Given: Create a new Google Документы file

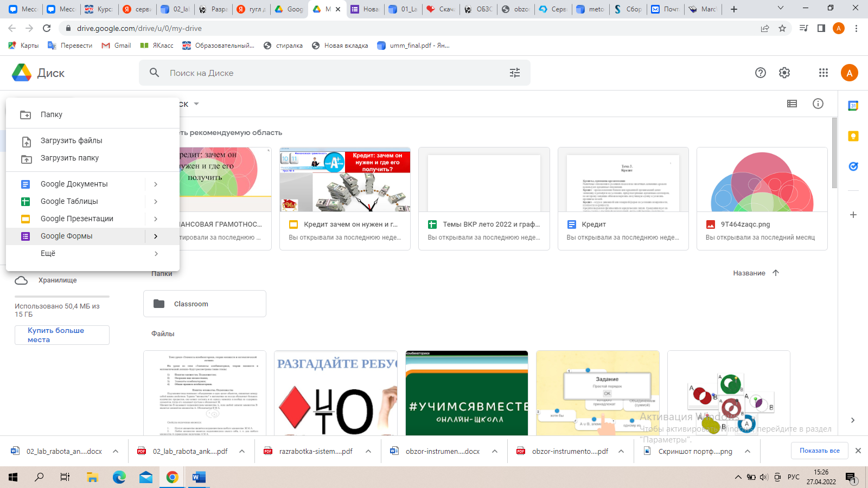Looking at the screenshot, I should [x=75, y=184].
